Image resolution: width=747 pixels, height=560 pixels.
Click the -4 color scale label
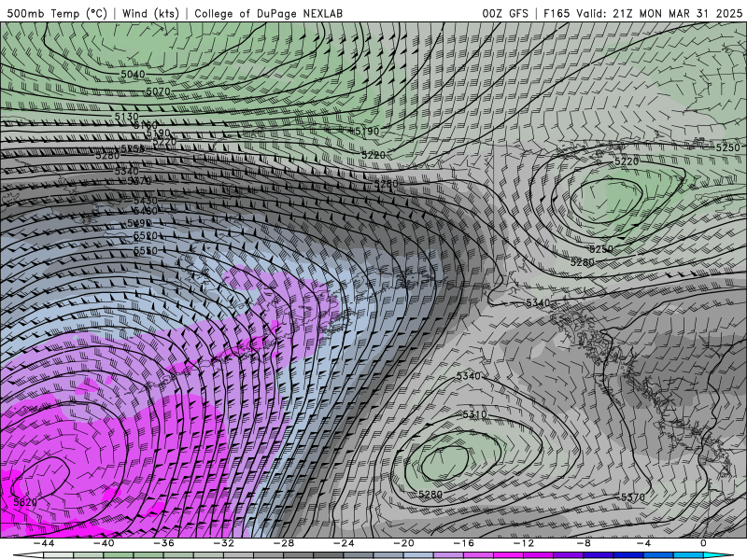[643, 543]
